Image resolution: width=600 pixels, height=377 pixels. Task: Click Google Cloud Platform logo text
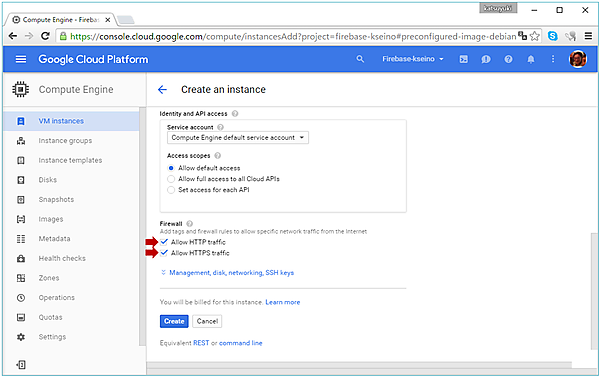coord(93,59)
